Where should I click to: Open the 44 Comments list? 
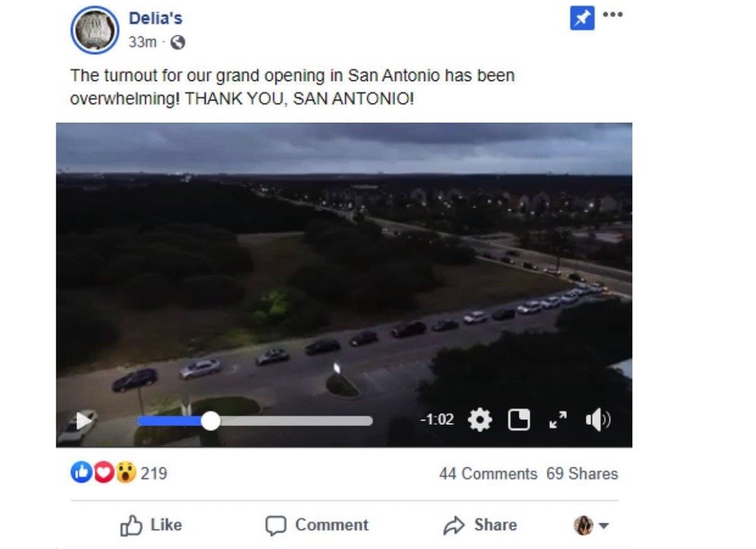[488, 474]
